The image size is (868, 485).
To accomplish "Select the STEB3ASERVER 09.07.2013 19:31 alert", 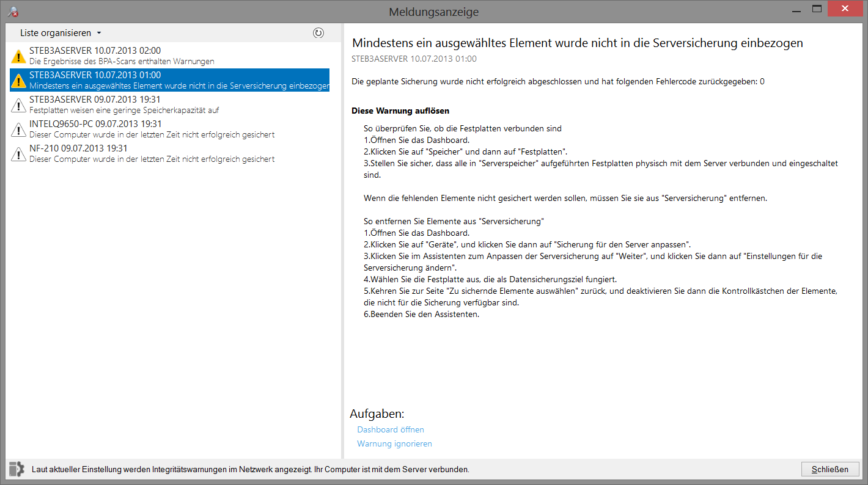I will coord(171,104).
